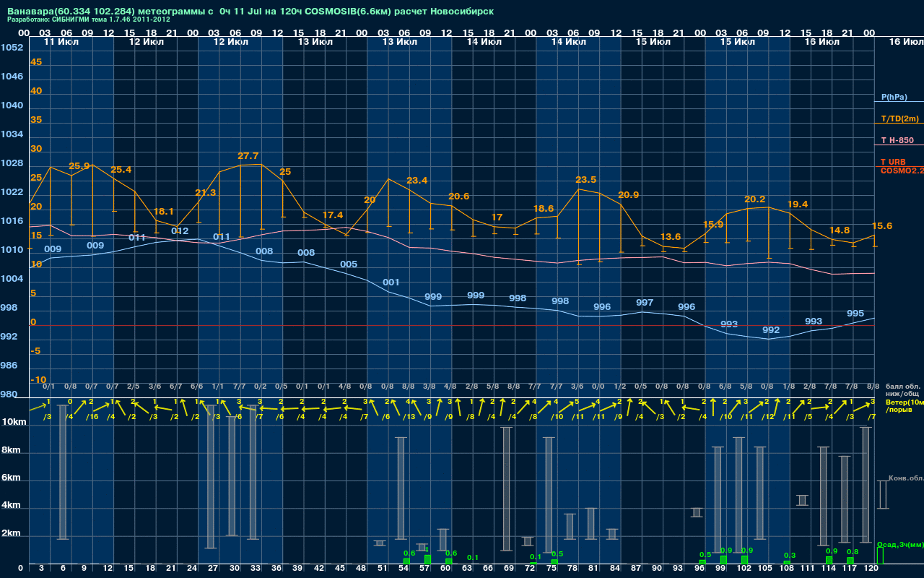Screen dimensions: 924x578
Task: Click the 980 pressure axis tick
Action: point(9,394)
